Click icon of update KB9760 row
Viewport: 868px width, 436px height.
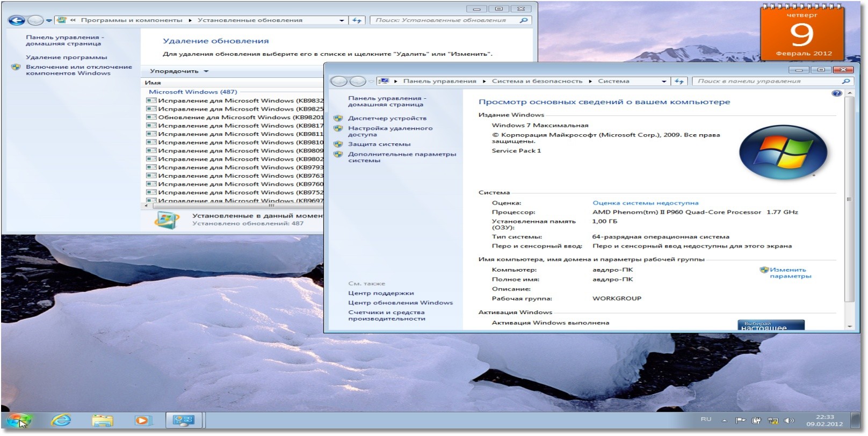click(x=151, y=184)
